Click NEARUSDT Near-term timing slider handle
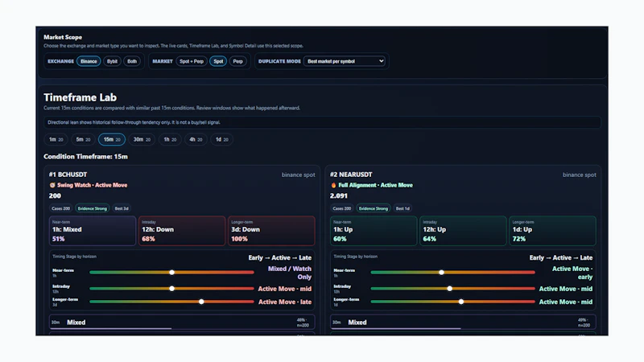This screenshot has height=362, width=644. pos(441,272)
